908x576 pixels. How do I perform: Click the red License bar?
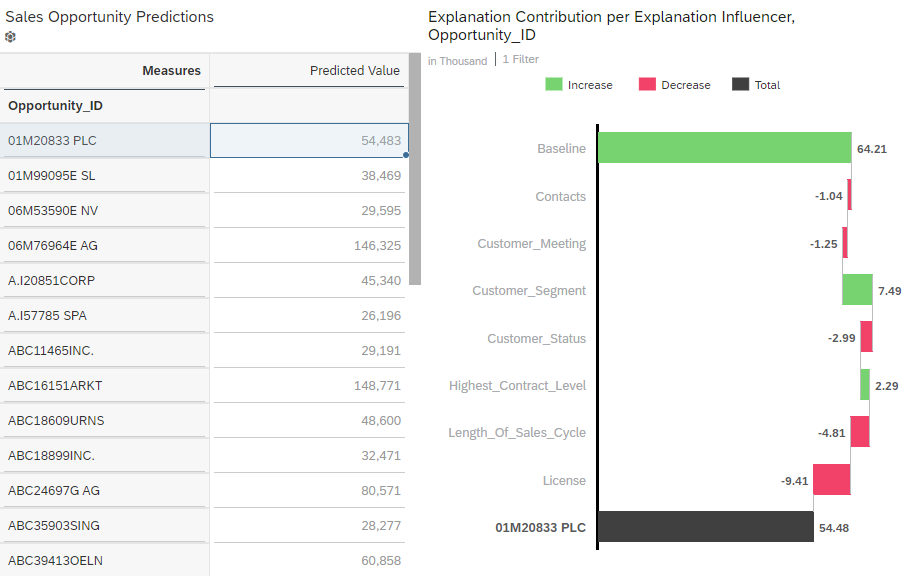[x=832, y=479]
